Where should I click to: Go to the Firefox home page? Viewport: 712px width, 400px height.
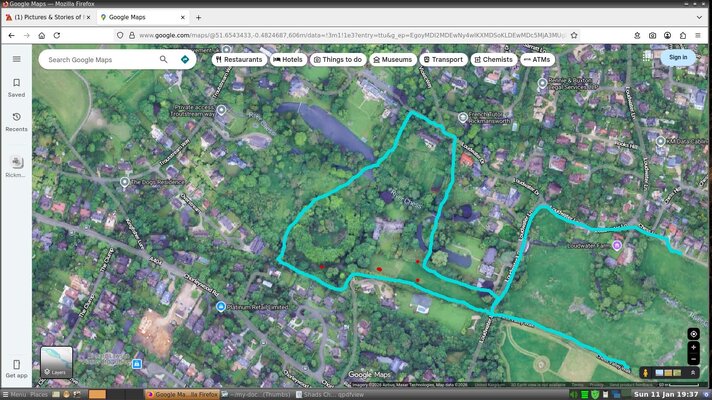[x=41, y=35]
